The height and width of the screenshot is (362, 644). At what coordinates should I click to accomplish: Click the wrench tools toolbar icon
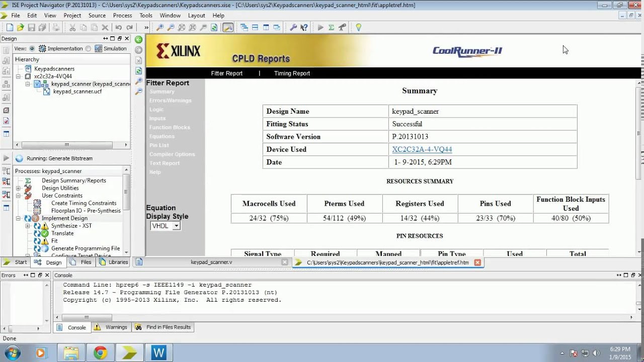[293, 28]
